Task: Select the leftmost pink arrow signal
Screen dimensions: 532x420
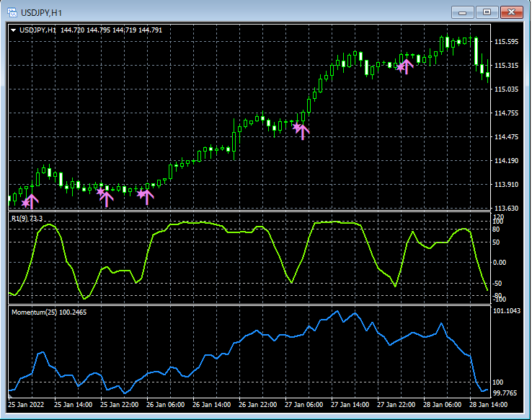Action: click(x=32, y=201)
